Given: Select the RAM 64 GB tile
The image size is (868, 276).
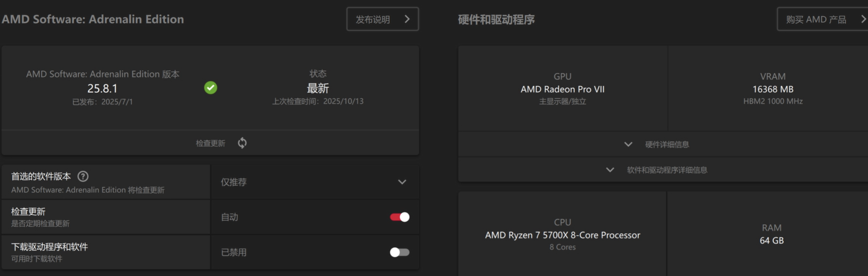Looking at the screenshot, I should [772, 234].
